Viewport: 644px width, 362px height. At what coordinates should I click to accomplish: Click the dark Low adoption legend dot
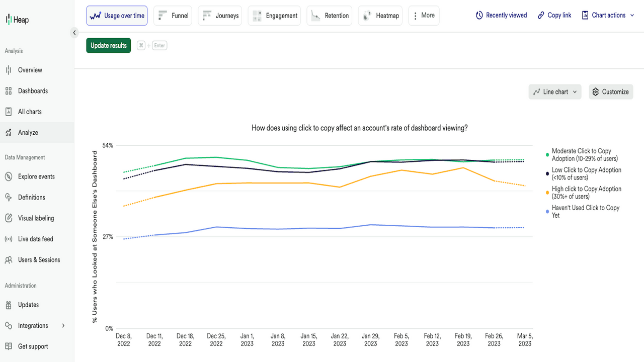click(547, 173)
